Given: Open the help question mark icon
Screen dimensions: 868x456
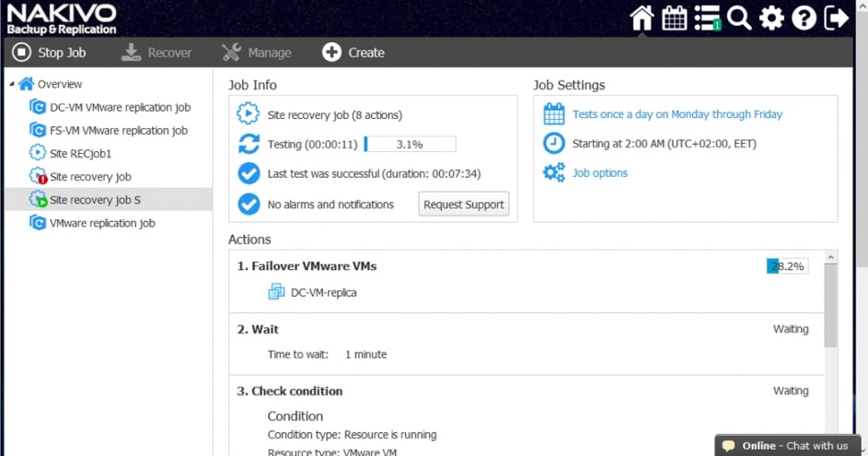Looking at the screenshot, I should tap(804, 18).
